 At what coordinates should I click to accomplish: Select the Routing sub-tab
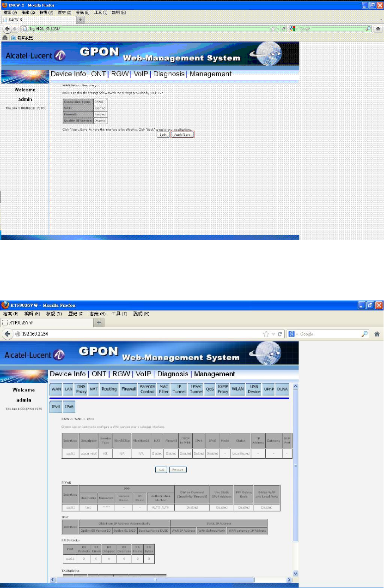coord(109,389)
